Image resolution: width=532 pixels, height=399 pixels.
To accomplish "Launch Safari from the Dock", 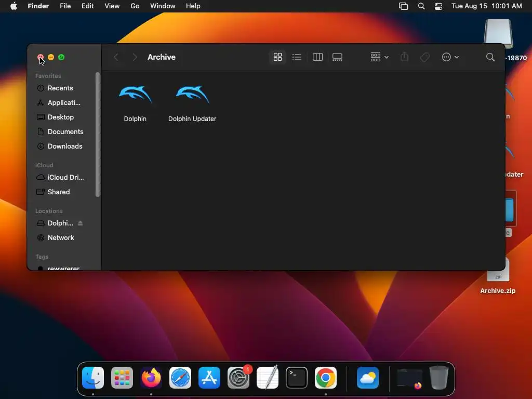I will 180,378.
